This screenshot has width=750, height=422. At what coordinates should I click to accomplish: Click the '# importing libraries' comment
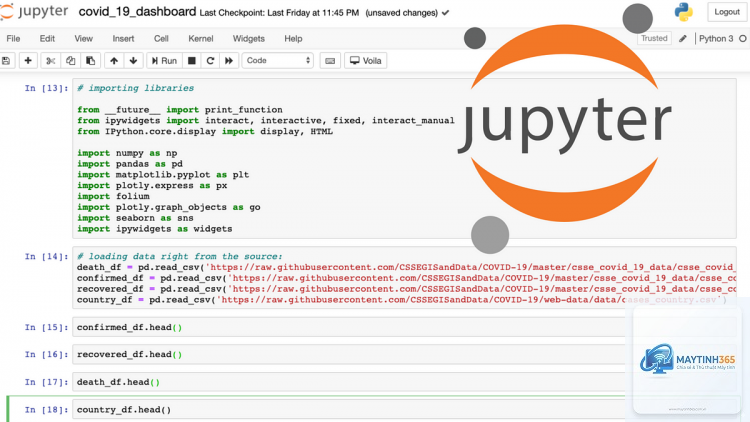[135, 88]
